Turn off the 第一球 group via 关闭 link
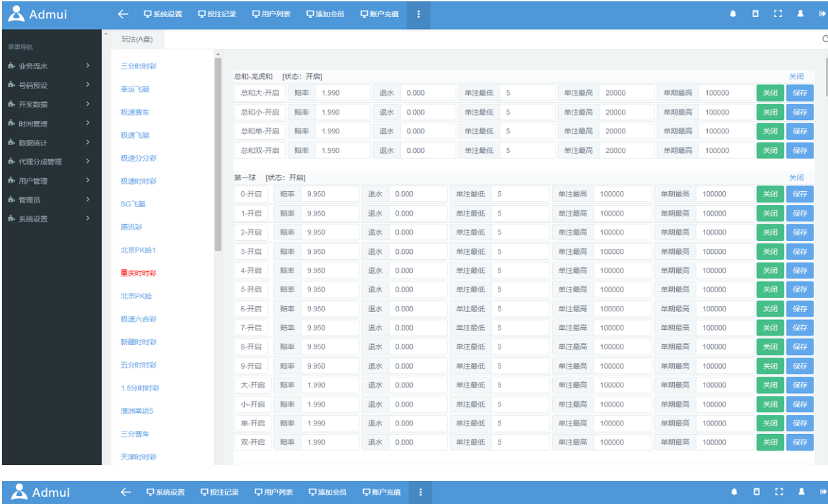The height and width of the screenshot is (504, 828). (796, 177)
